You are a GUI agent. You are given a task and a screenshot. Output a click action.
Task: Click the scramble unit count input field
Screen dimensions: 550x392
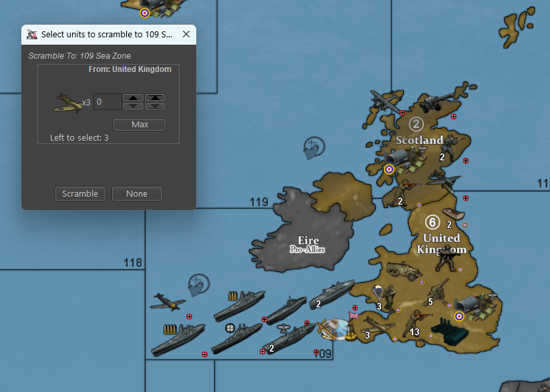click(107, 102)
